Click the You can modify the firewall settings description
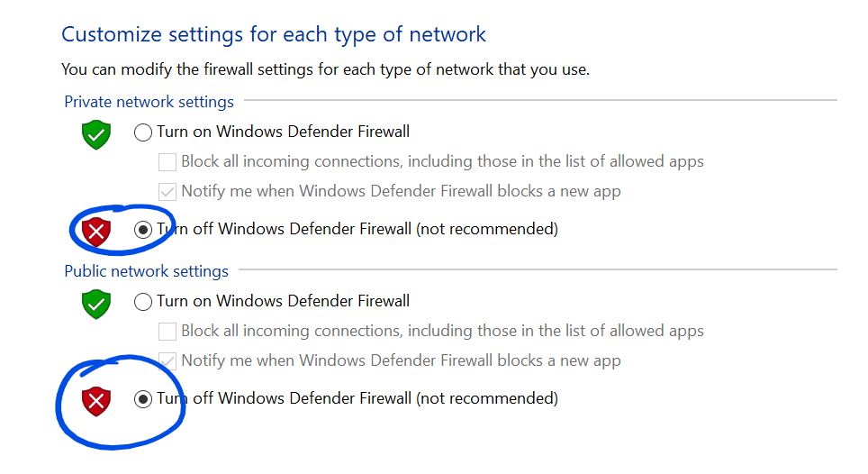The height and width of the screenshot is (474, 868). pyautogui.click(x=326, y=69)
